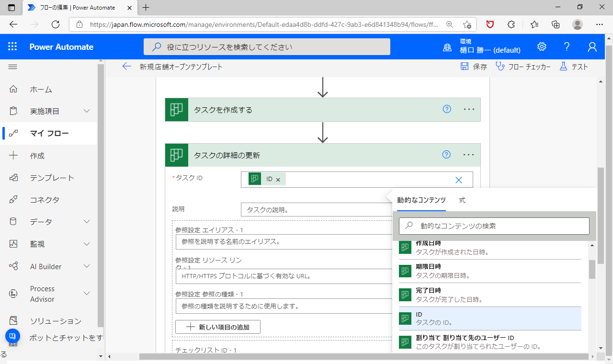
Task: Open ellipsis menu on タスクを作成する
Action: coord(469,110)
